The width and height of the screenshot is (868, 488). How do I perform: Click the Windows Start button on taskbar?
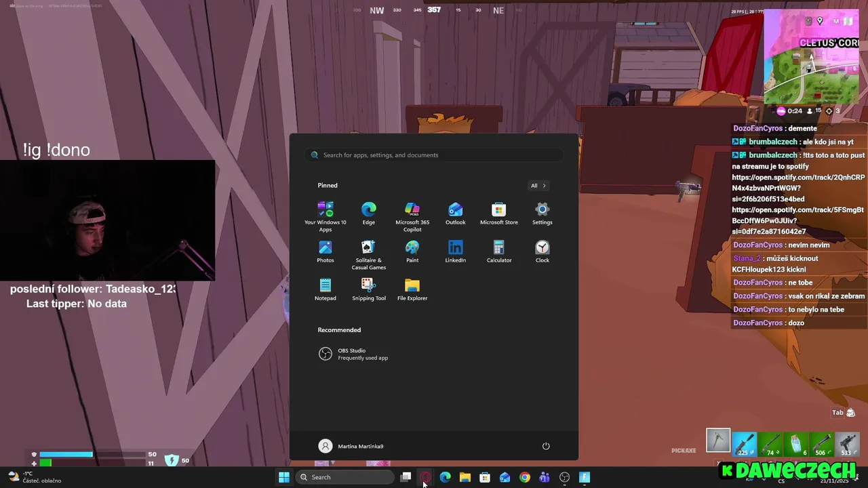pyautogui.click(x=284, y=477)
